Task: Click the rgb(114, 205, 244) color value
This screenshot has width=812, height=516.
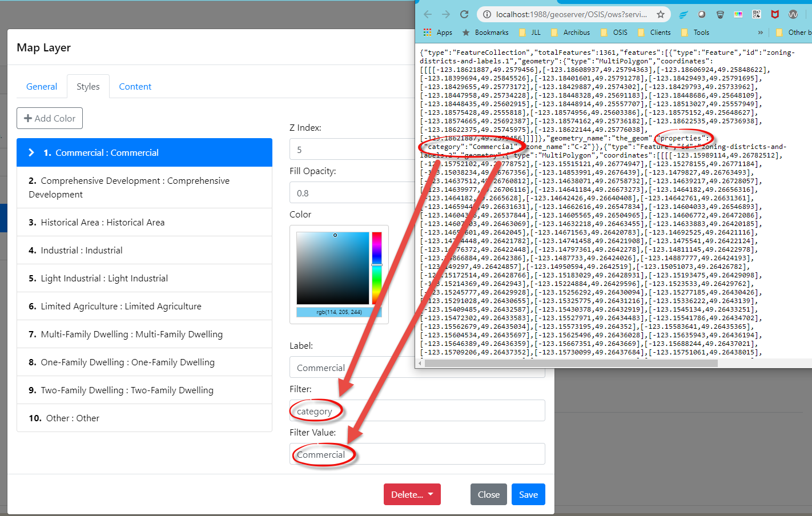Action: point(339,312)
